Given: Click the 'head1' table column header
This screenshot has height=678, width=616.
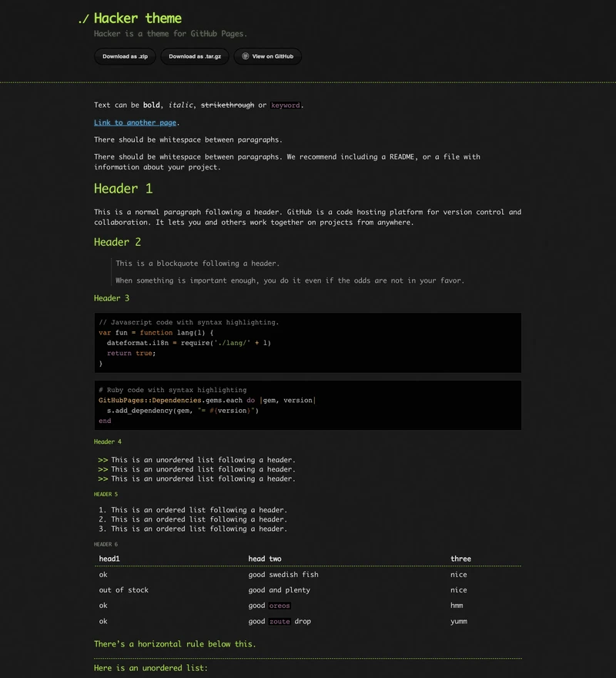Looking at the screenshot, I should click(x=109, y=559).
